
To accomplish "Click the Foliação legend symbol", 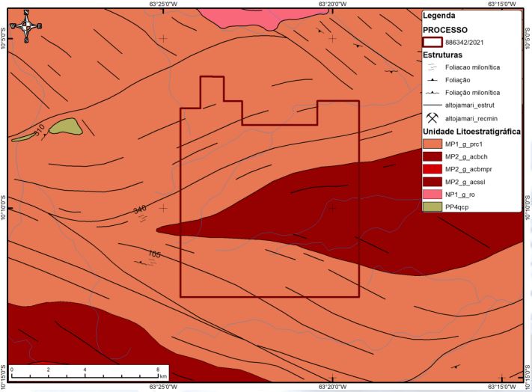I will (x=432, y=80).
